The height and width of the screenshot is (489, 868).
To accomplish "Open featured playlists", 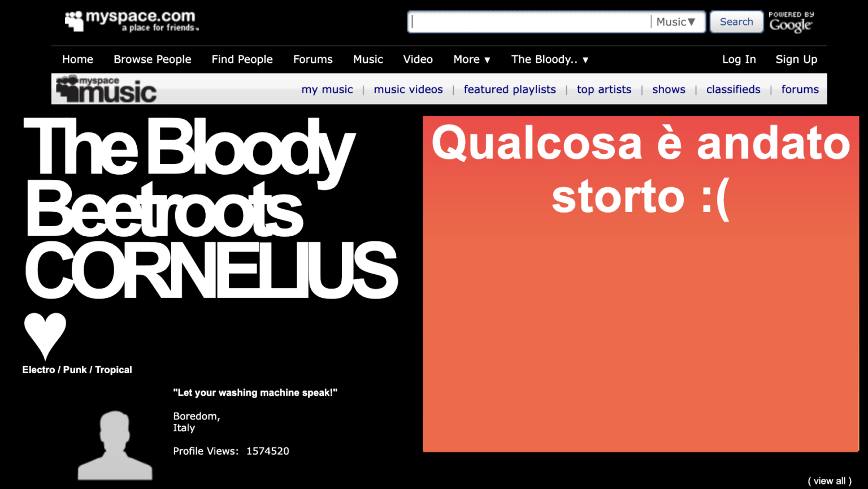I will pos(510,89).
